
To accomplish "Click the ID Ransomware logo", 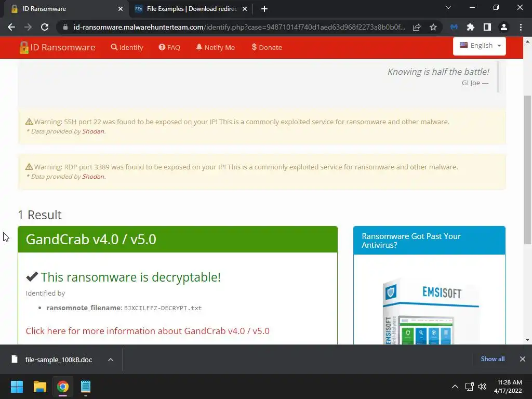I will click(x=57, y=47).
